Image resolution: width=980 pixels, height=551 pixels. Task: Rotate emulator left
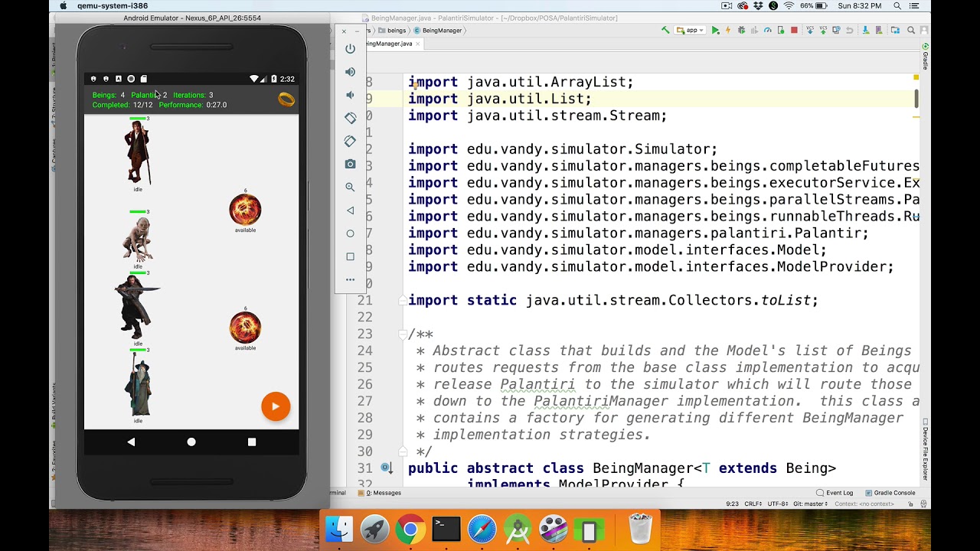(350, 118)
